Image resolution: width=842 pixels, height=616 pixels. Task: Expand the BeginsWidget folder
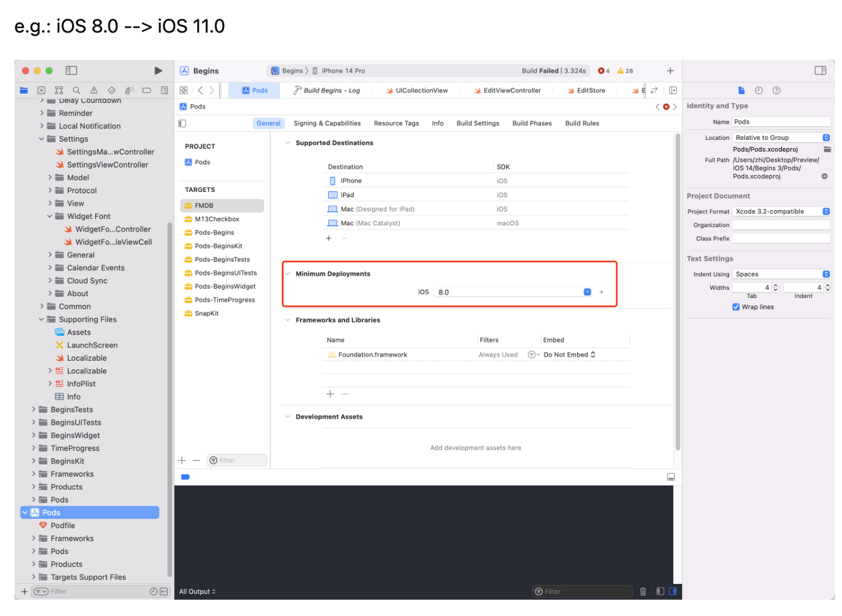[x=34, y=435]
